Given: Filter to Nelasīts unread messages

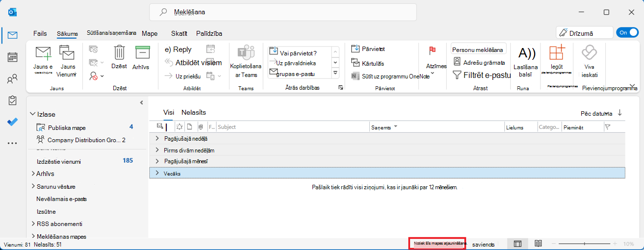Looking at the screenshot, I should point(193,112).
